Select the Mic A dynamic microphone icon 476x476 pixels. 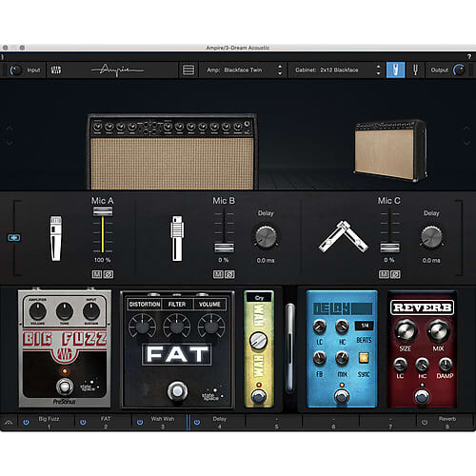pos(55,239)
